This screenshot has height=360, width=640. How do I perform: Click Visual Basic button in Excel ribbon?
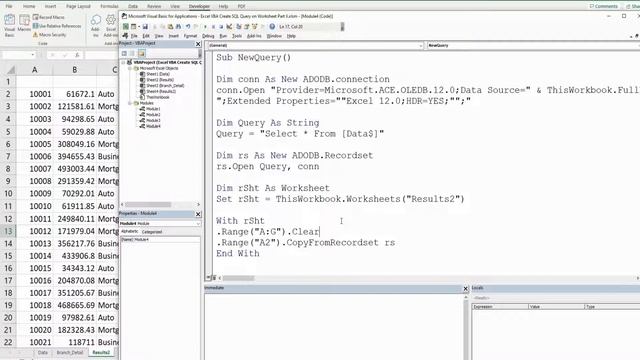click(9, 26)
